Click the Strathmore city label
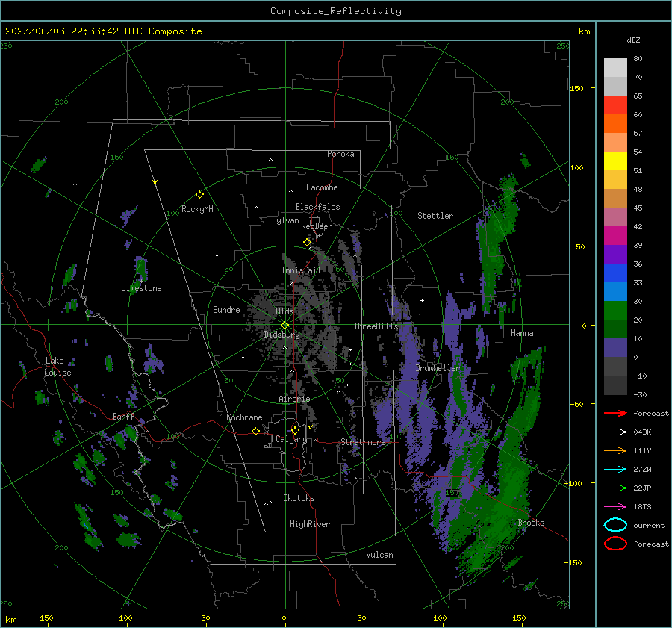Image resolution: width=672 pixels, height=628 pixels. point(363,442)
